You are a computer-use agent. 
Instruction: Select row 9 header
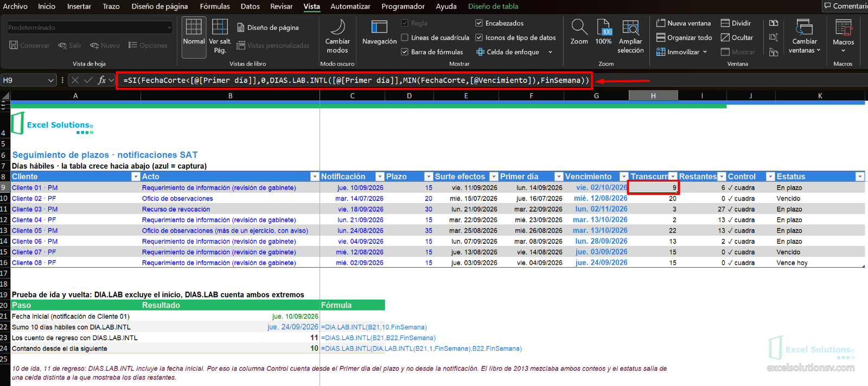[5, 188]
